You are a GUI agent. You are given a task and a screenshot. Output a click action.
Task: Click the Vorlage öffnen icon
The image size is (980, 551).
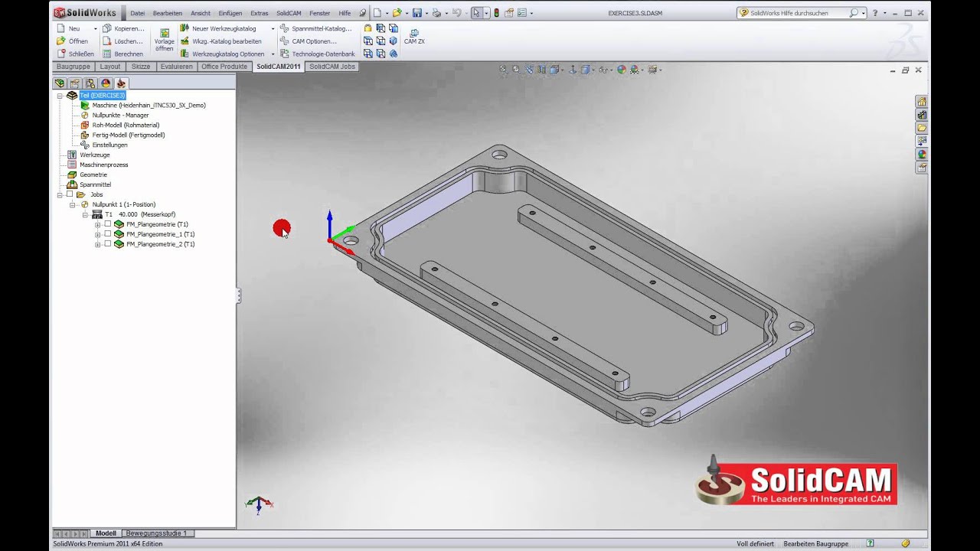point(164,41)
